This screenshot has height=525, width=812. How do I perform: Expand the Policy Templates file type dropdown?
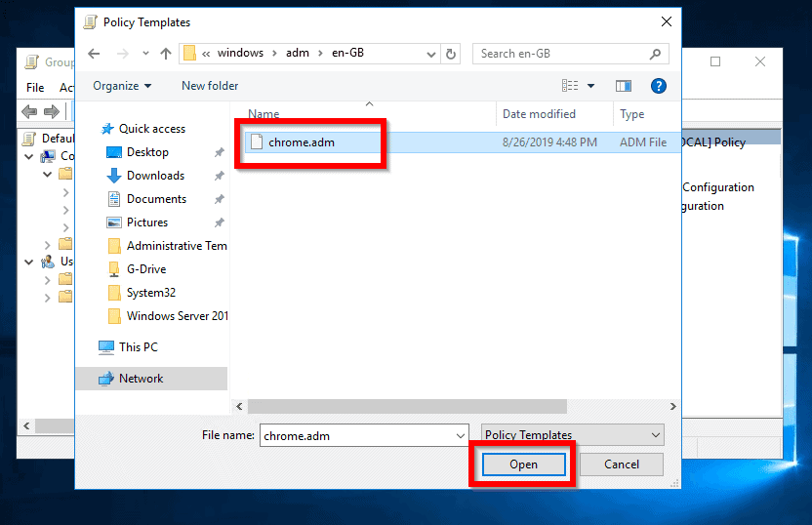tap(656, 435)
